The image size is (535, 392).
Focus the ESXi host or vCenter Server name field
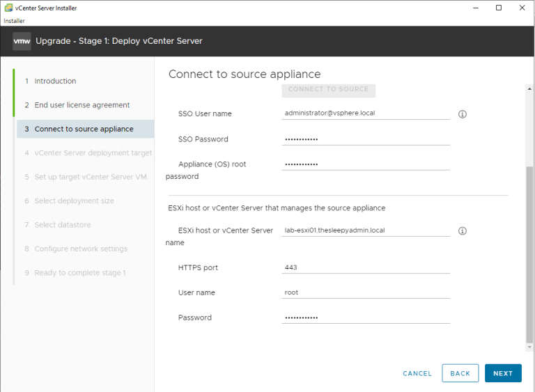[366, 230]
